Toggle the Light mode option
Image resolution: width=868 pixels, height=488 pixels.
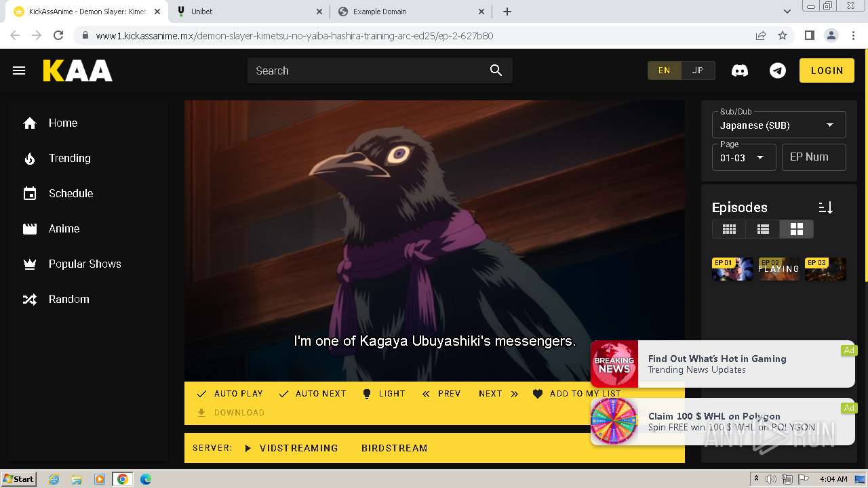click(384, 394)
